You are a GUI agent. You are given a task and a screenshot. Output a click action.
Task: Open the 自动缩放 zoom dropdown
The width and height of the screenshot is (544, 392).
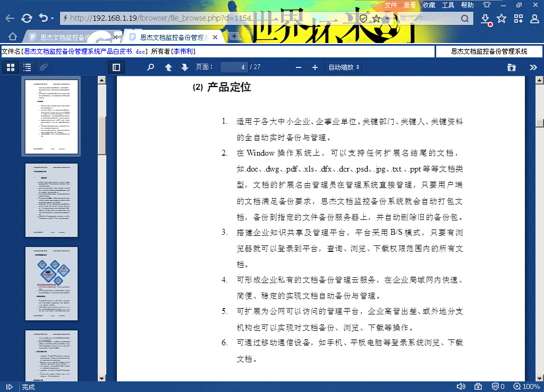coord(344,67)
